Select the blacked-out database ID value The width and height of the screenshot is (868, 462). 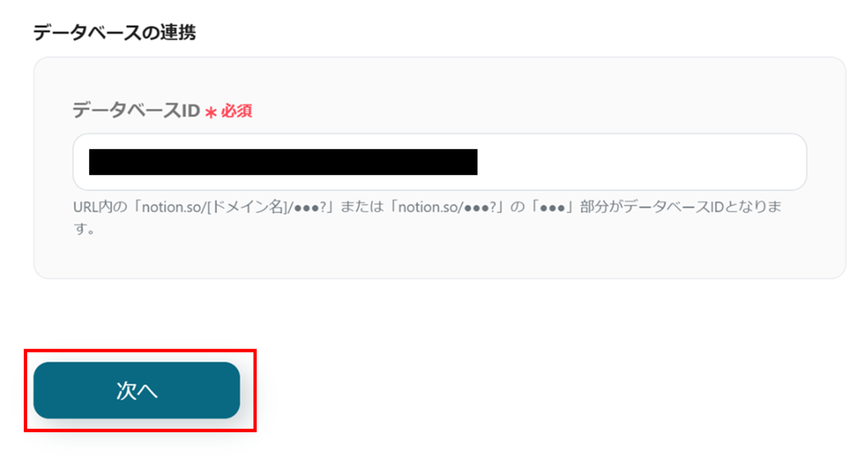283,162
